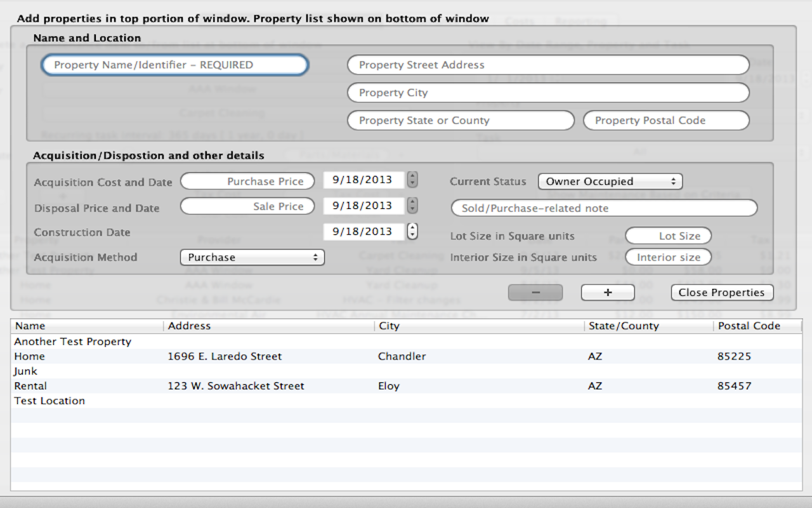This screenshot has width=812, height=508.
Task: Expand the Acquisition Method dropdown
Action: point(252,257)
